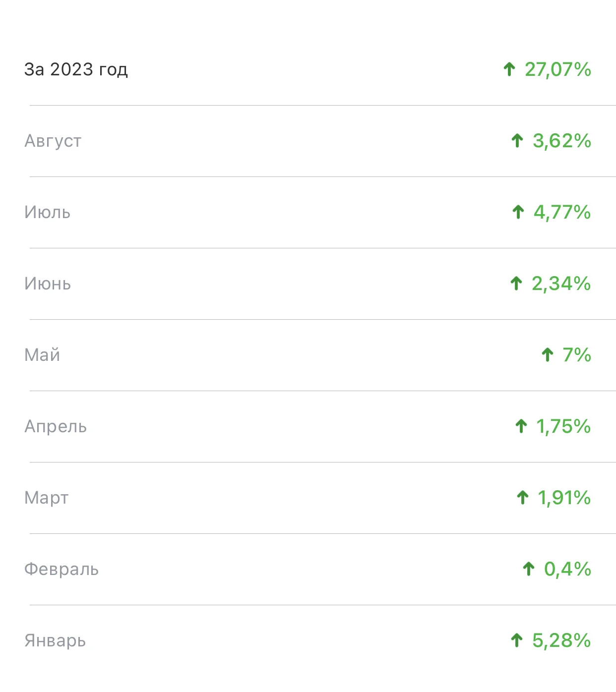The width and height of the screenshot is (616, 692).
Task: Select the Август month label
Action: [53, 141]
